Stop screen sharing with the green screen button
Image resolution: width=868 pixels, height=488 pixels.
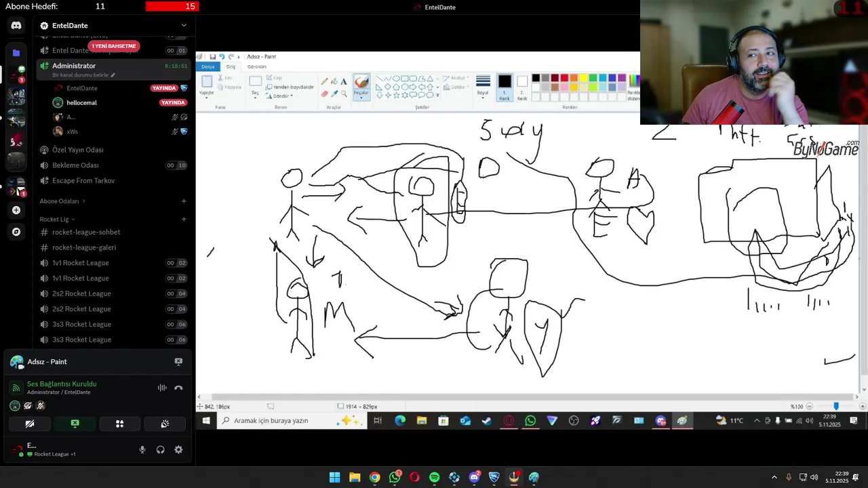75,424
